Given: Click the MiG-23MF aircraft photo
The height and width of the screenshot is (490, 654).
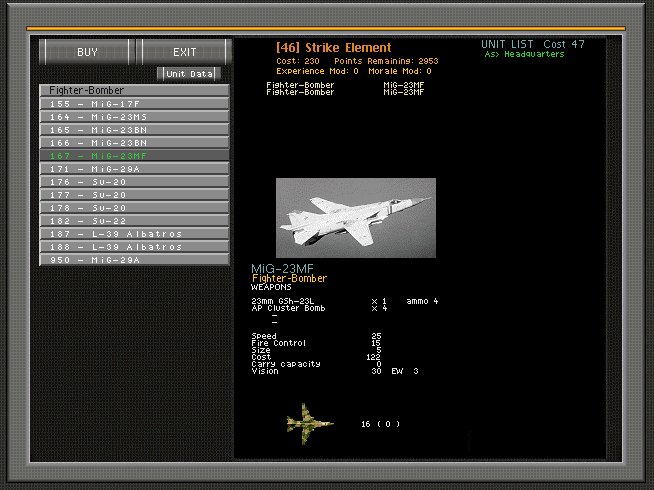Looking at the screenshot, I should [355, 217].
